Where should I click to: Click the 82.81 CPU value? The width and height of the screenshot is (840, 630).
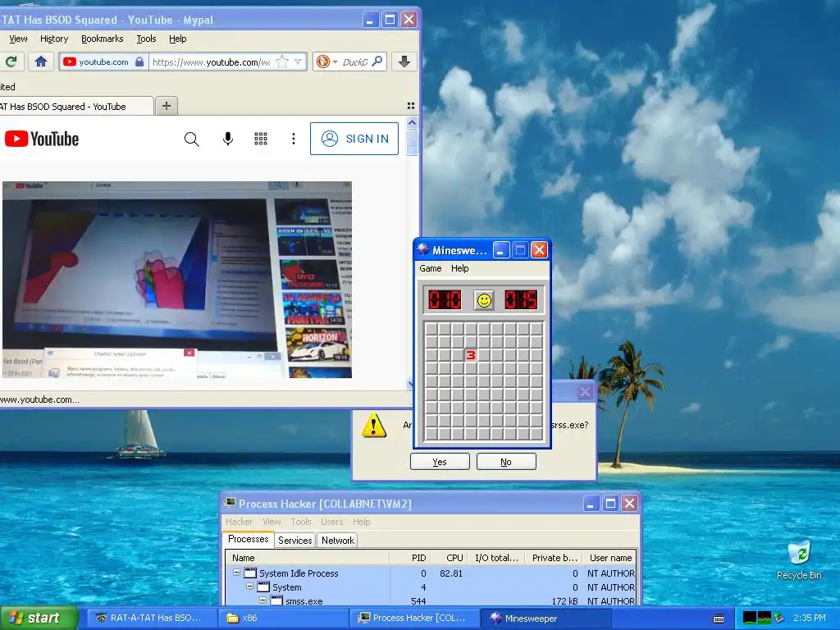[x=451, y=573]
